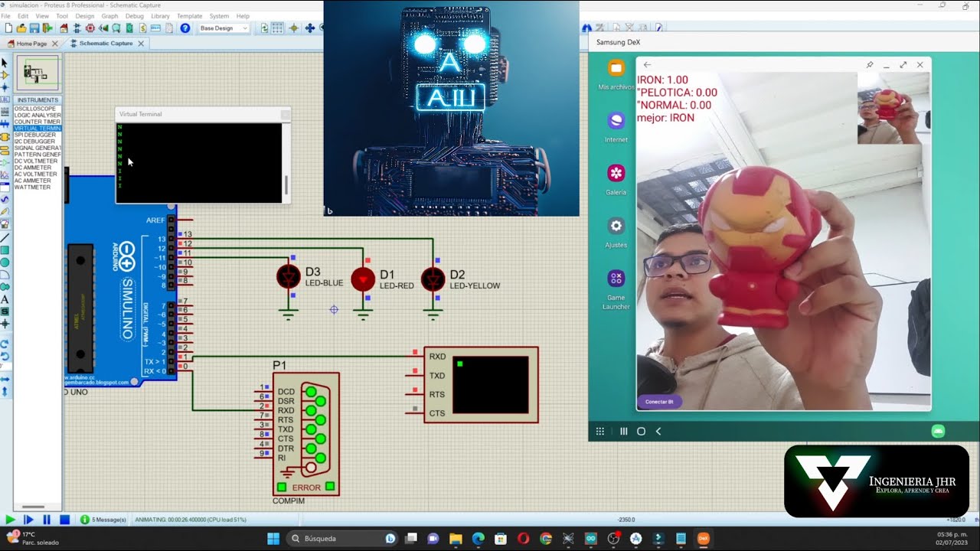This screenshot has width=980, height=551.
Task: Go back using the DeX app back arrow
Action: [647, 65]
